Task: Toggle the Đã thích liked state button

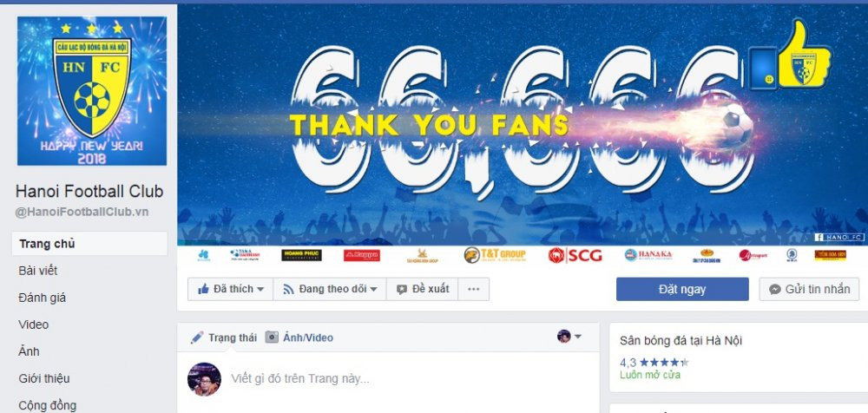Action: [x=230, y=289]
